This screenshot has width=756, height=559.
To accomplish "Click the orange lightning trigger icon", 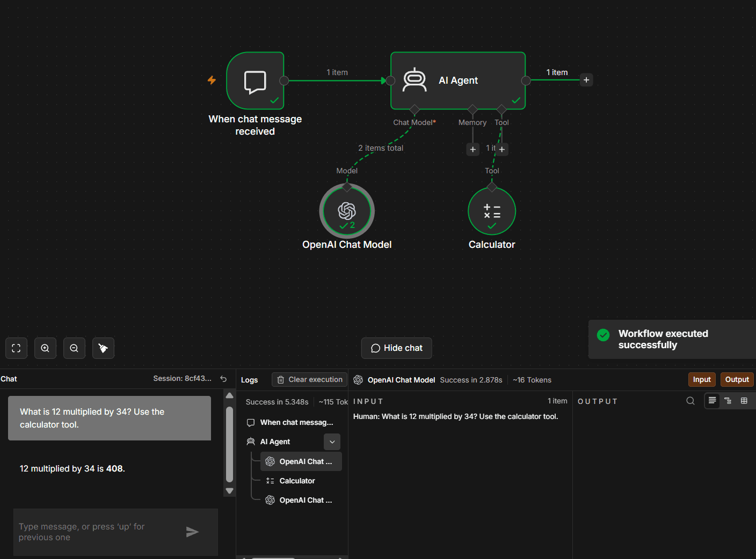I will click(212, 80).
